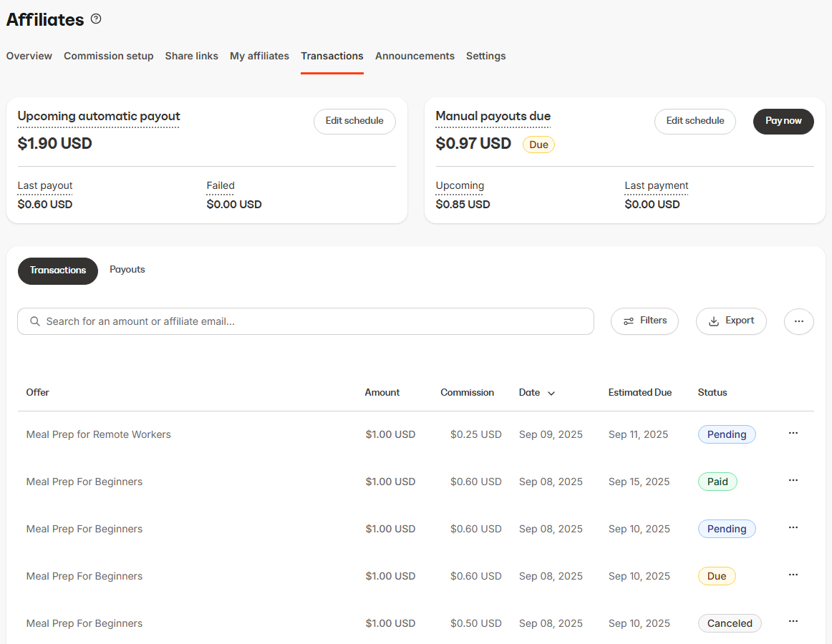Open the Share links tab

[x=191, y=56]
